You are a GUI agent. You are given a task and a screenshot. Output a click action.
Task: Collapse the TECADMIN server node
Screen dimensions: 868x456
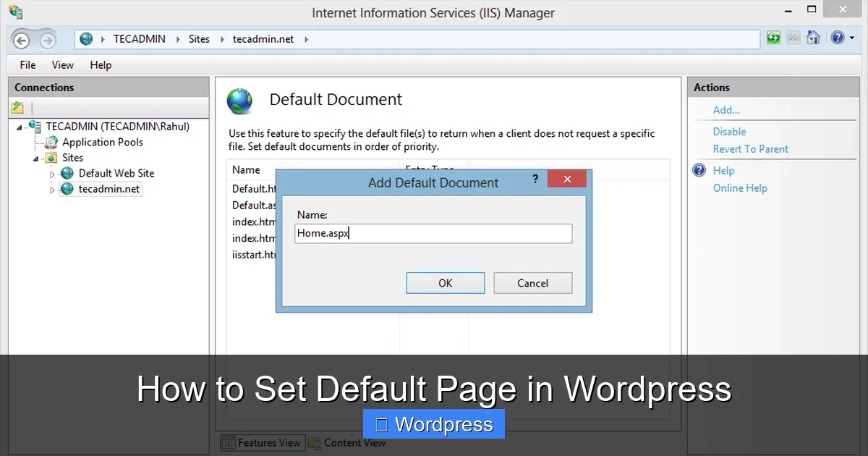[x=20, y=127]
